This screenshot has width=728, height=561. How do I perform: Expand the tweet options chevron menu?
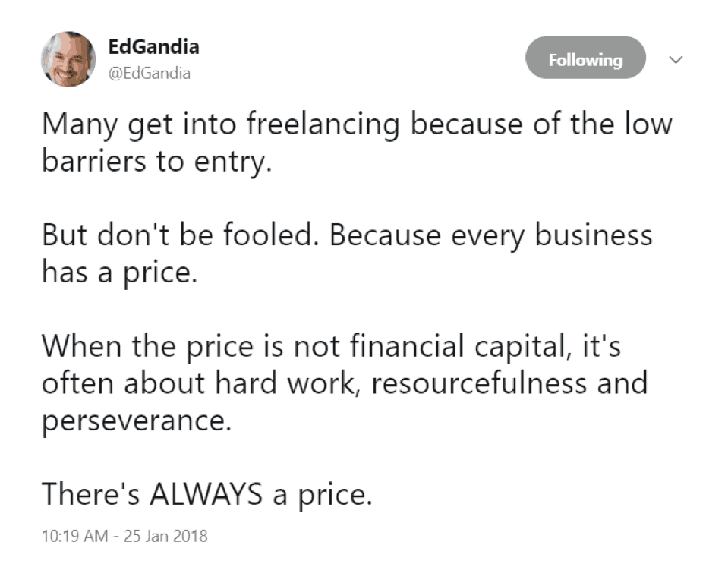[x=676, y=59]
